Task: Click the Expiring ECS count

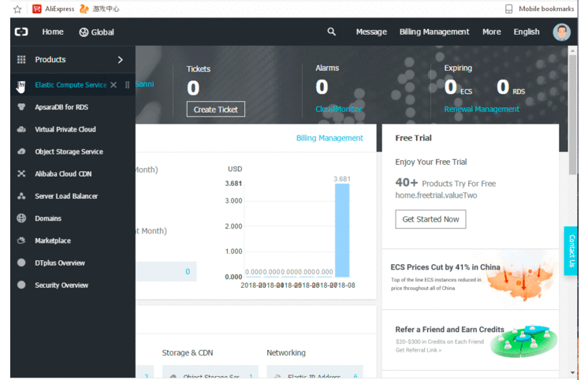Action: pyautogui.click(x=451, y=87)
